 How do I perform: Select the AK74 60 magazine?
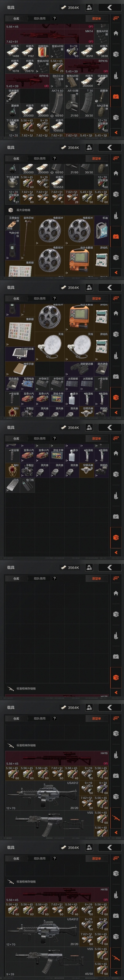[57, 103]
